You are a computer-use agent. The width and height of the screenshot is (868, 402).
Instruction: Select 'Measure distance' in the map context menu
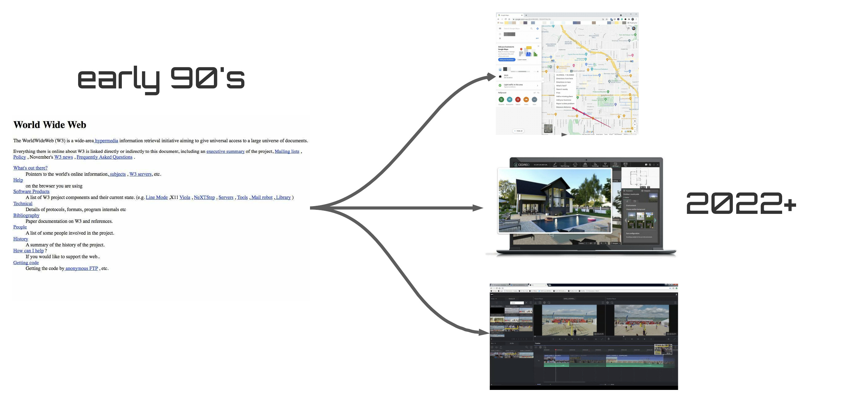(x=563, y=107)
